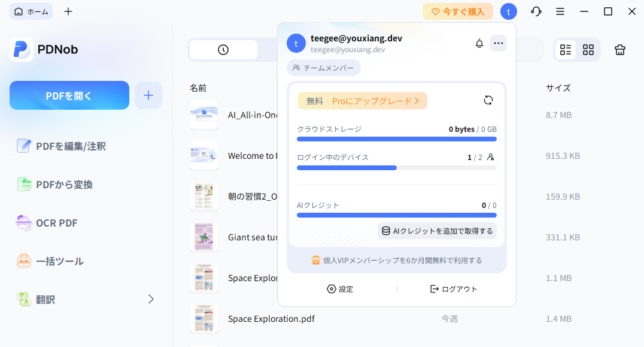Open the recycle bin

tap(620, 50)
